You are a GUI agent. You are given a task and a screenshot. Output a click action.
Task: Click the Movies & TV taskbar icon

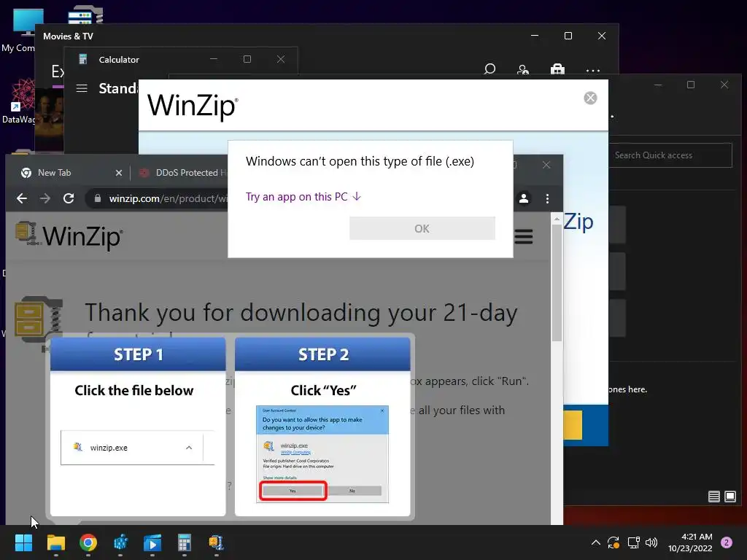pos(152,542)
